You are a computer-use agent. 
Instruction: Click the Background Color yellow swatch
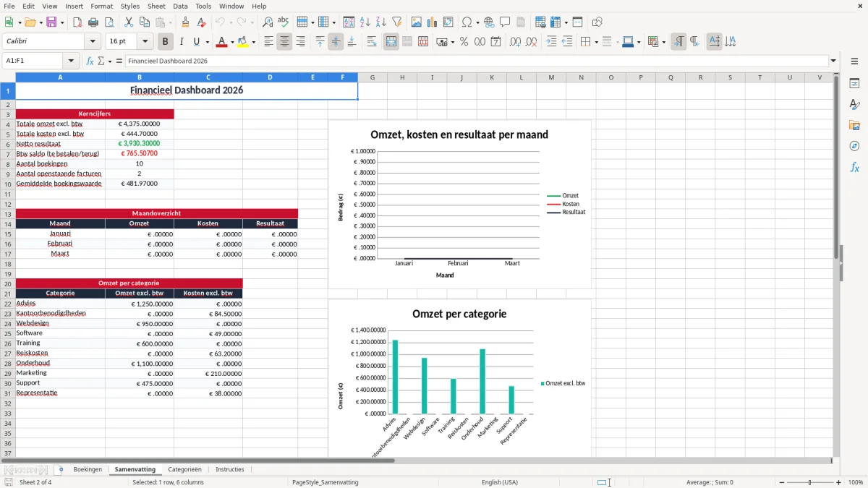[243, 42]
